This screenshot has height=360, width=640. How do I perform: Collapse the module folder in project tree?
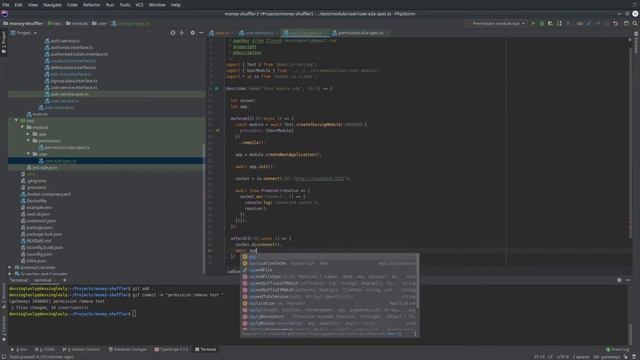tap(22, 127)
